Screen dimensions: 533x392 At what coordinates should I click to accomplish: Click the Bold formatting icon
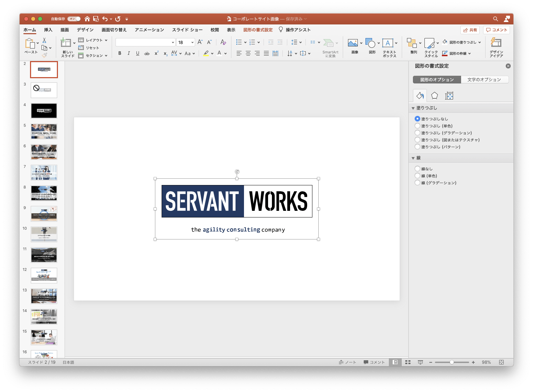120,53
